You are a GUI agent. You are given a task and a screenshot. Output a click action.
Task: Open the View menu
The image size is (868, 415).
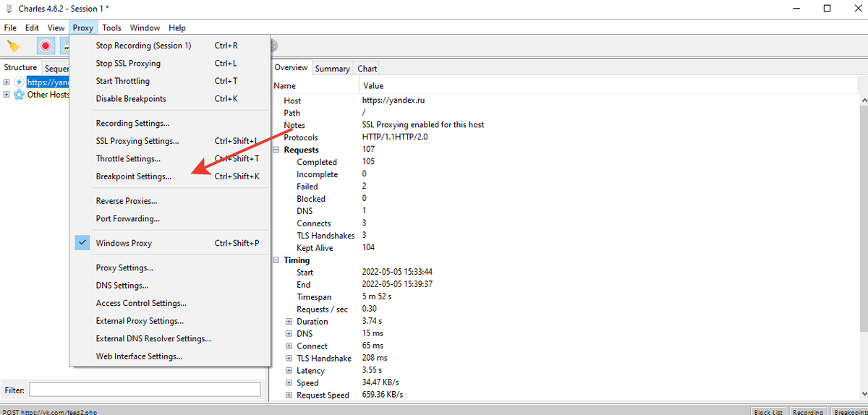[56, 27]
